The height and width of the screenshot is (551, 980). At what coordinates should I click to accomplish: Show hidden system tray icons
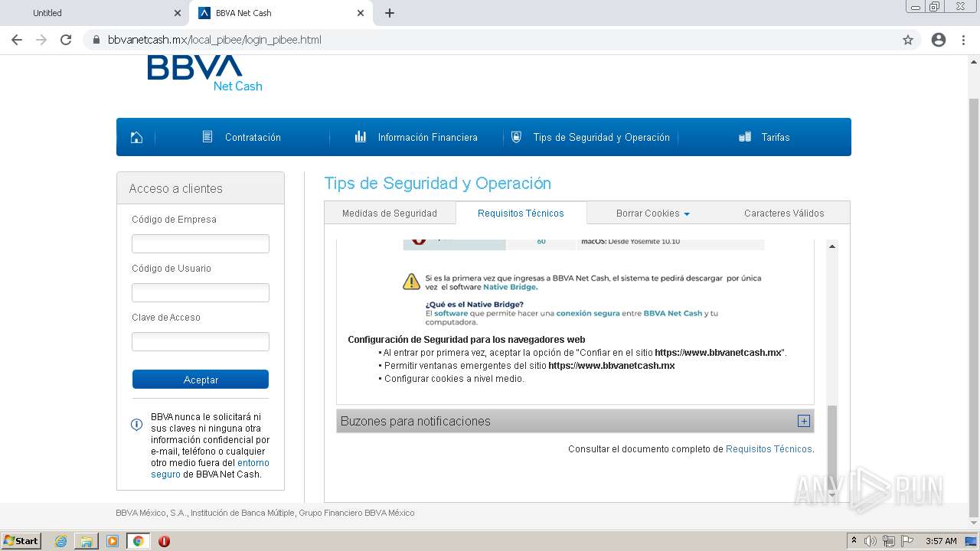tap(854, 541)
